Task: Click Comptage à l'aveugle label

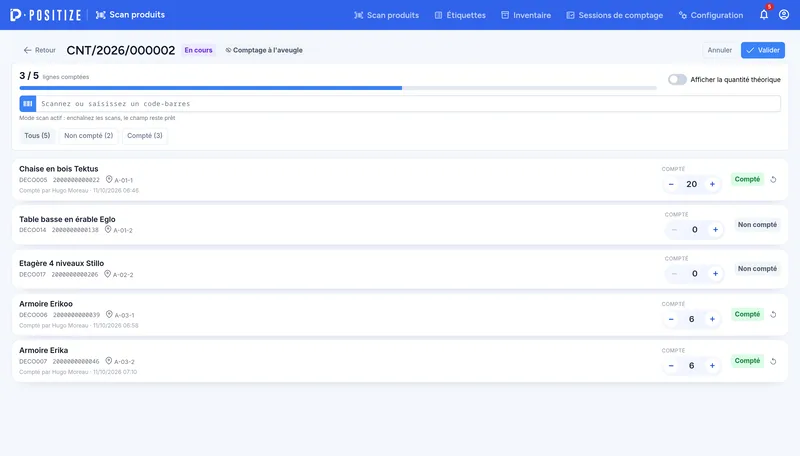Action: 268,50
